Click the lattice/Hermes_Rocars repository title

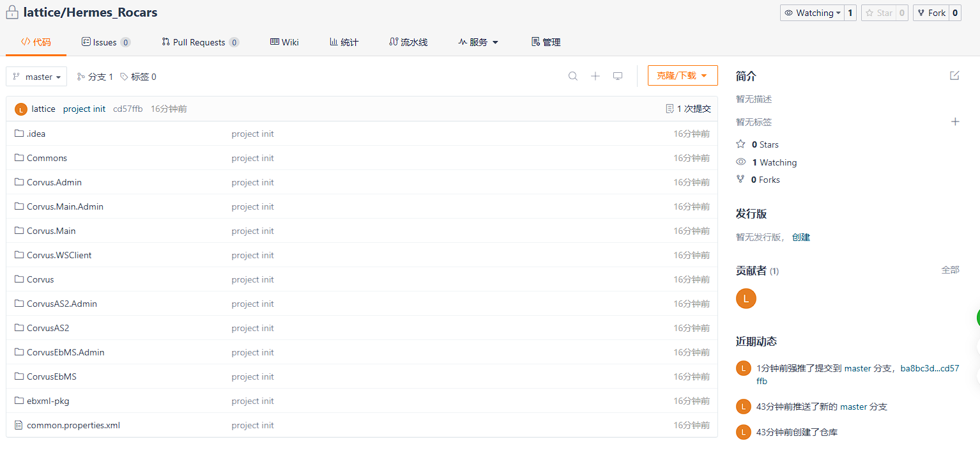[90, 12]
